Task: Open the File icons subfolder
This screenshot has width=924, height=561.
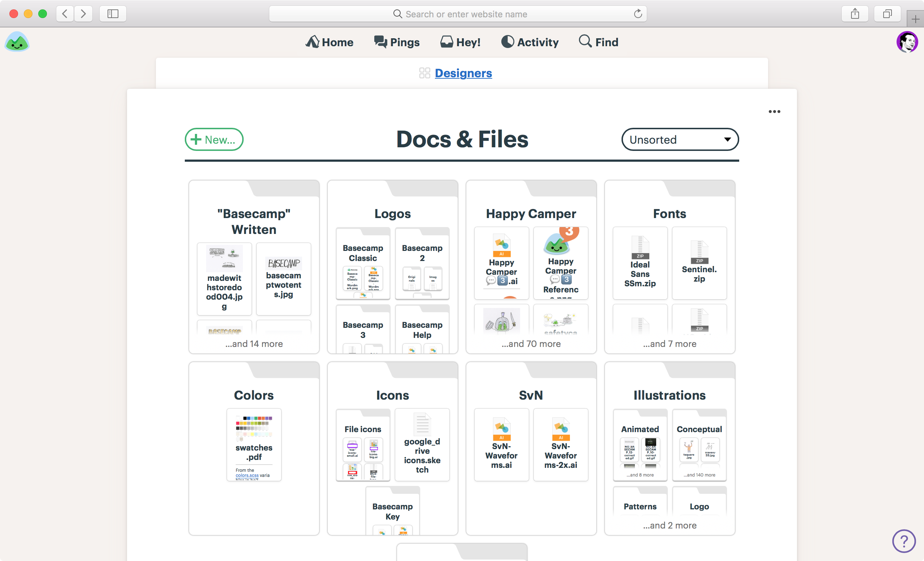Action: pyautogui.click(x=363, y=445)
